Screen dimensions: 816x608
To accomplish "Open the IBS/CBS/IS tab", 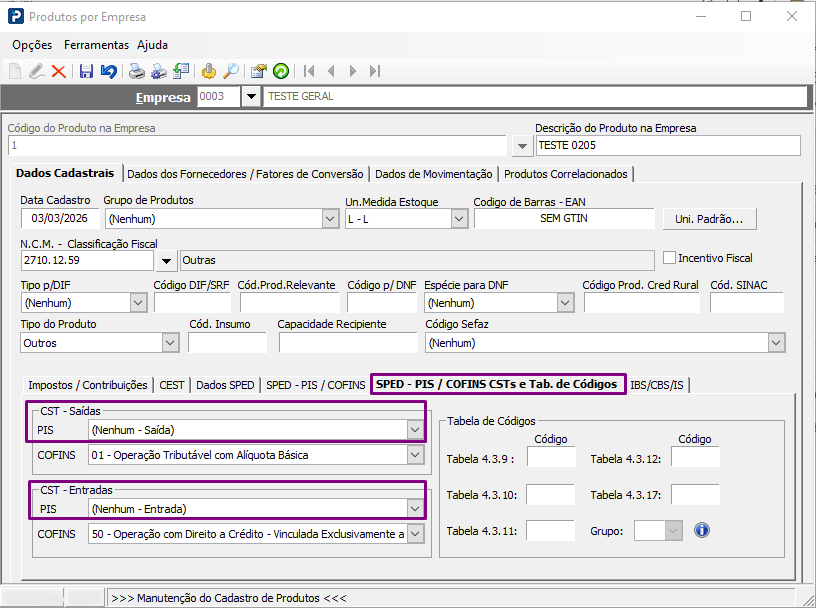I will 657,385.
